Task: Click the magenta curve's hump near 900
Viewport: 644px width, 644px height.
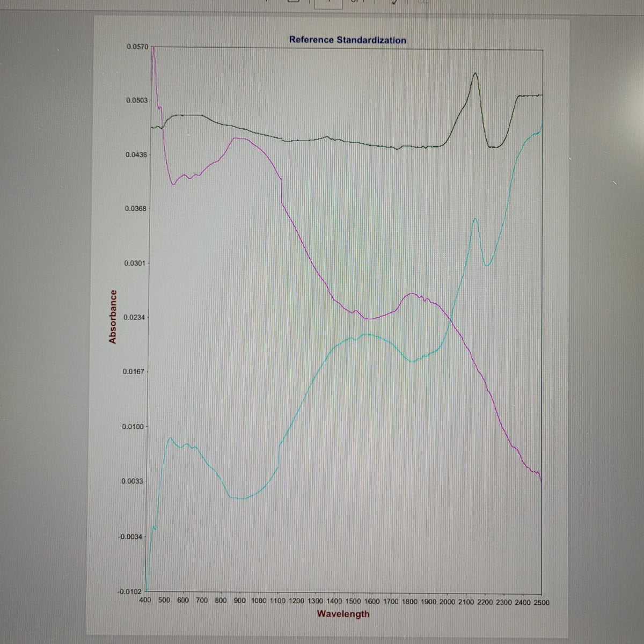Action: coord(239,138)
